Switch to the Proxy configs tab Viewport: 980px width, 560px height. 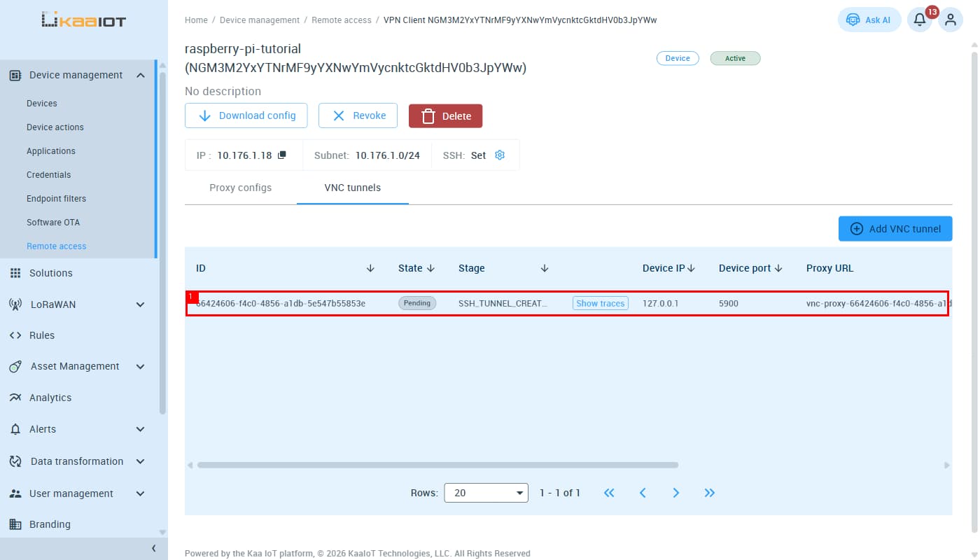240,188
